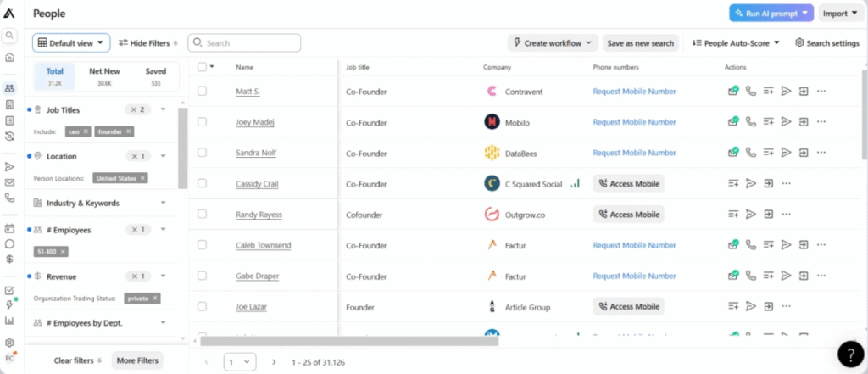Viewport: 868px width, 374px height.
Task: Click the verified email icon for Gabe Draper
Action: (733, 276)
